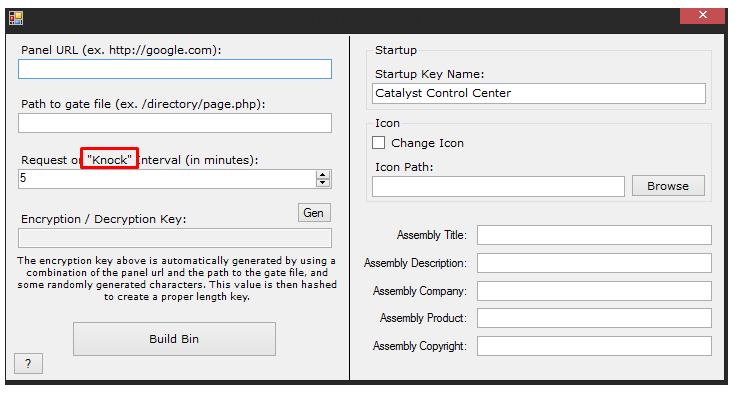Click the knock interval value field
The width and height of the screenshot is (743, 397).
pos(167,179)
